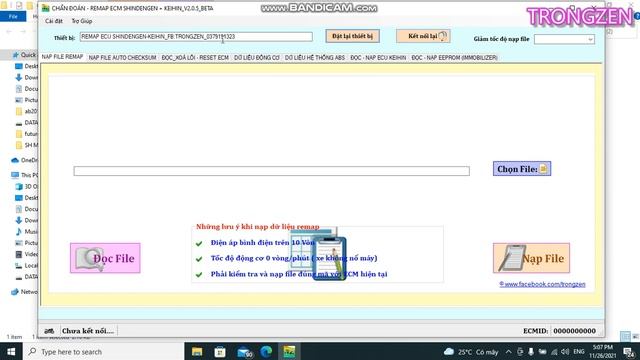Viewport: 640px width, 360px height.
Task: Click the empty file path field
Action: tap(271, 171)
